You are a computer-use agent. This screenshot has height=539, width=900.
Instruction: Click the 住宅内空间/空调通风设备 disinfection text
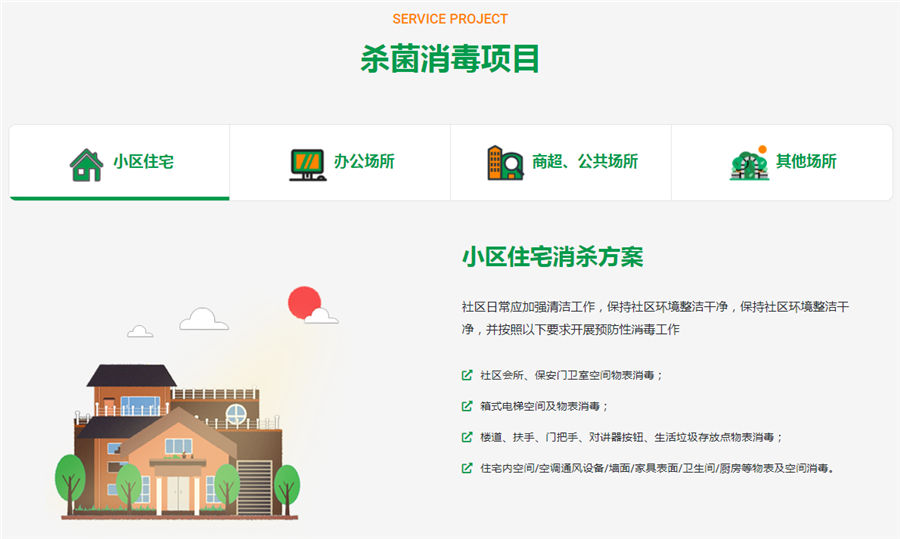(x=656, y=468)
